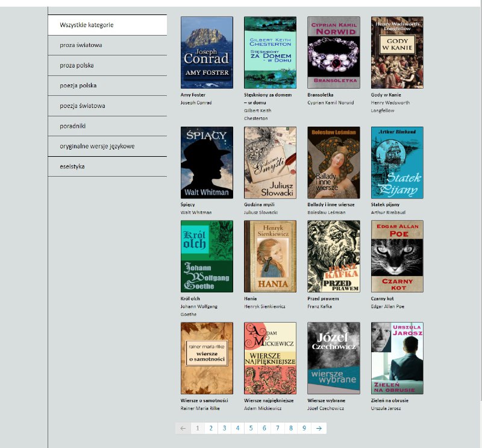Click the 'Statek pijany' title link
Screen dimensions: 482x448
[x=385, y=204]
